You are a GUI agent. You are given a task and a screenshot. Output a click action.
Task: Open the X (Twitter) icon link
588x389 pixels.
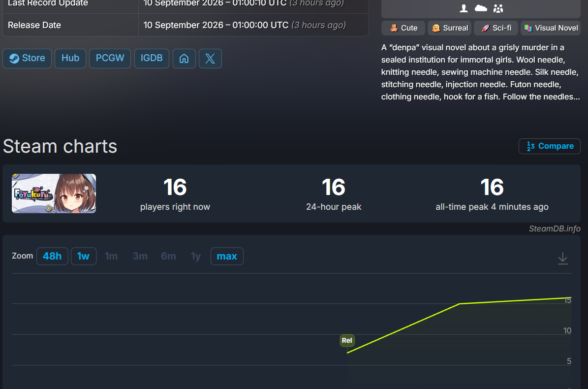[210, 59]
